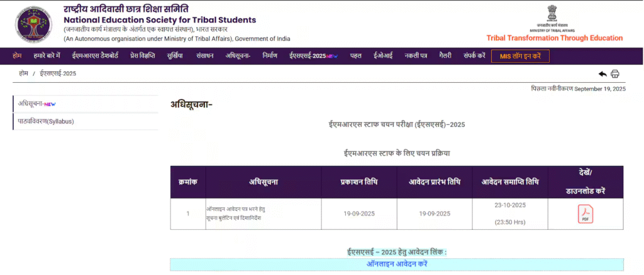Click the होम breadcrumb link

[23, 73]
